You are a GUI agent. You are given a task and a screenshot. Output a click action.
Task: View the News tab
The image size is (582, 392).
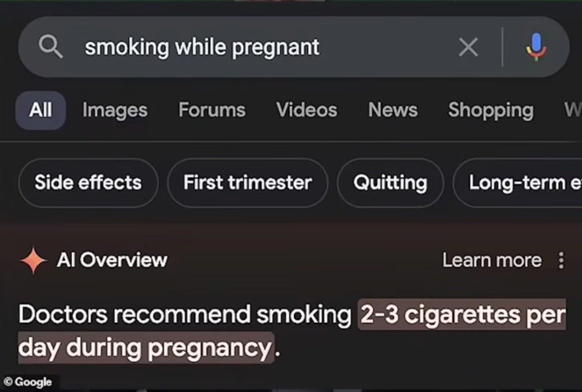point(393,110)
